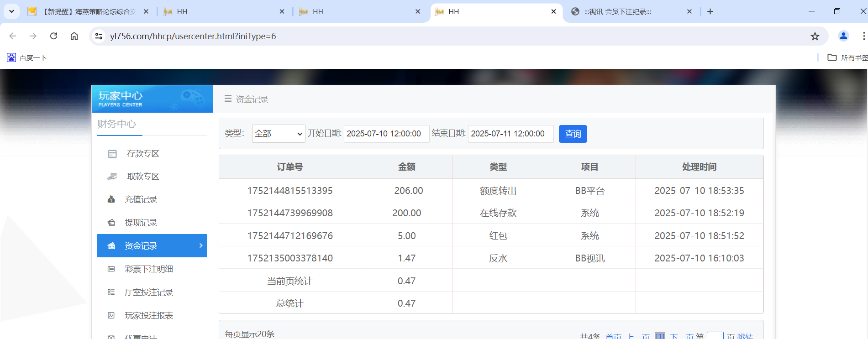
Task: Bookmark this page with the star icon
Action: click(815, 37)
